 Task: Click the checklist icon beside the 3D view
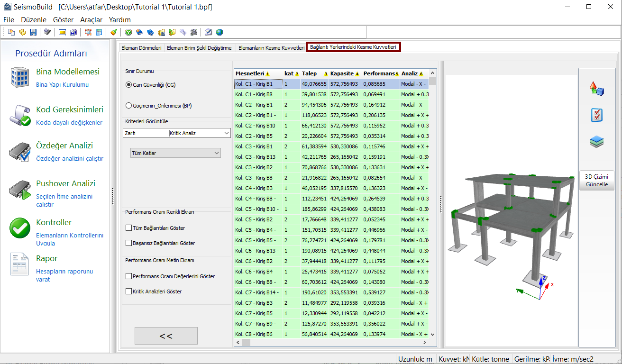596,115
